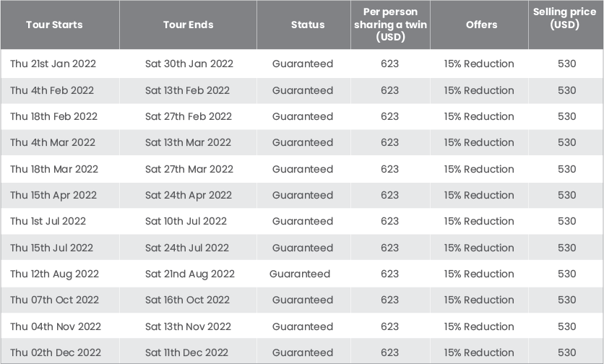Click the Selling price (USD) header
Image resolution: width=604 pixels, height=364 pixels.
(x=564, y=18)
